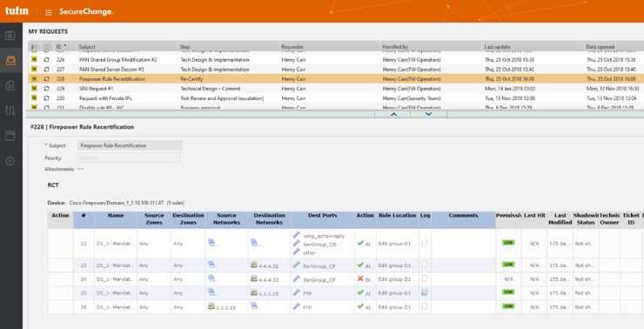Click N/A permissiveness in rule 24
Screen dimensions: 644x329
[508, 279]
